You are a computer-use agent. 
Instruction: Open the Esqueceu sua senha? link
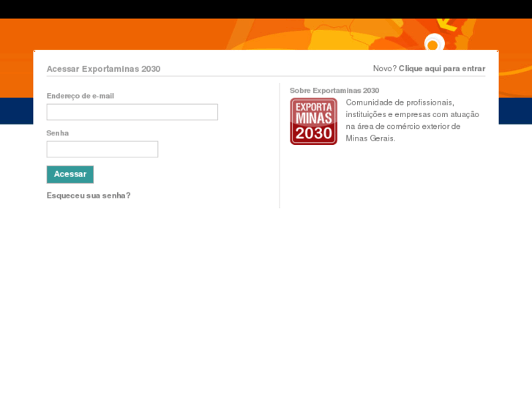click(89, 195)
